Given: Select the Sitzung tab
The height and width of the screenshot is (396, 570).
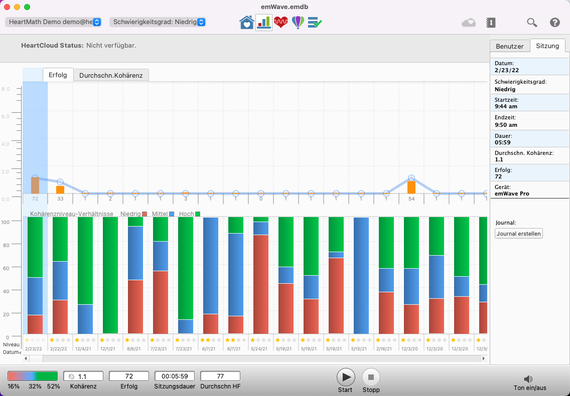Looking at the screenshot, I should [x=547, y=46].
